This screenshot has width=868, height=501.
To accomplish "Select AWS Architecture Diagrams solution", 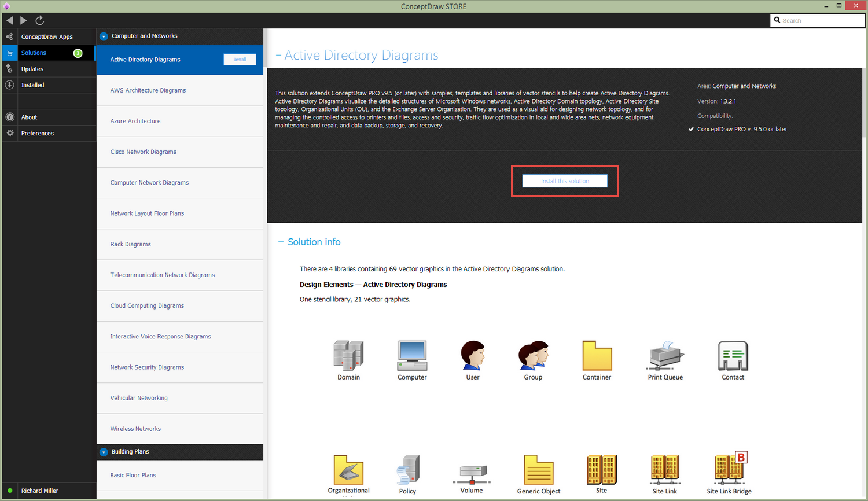I will [x=180, y=90].
